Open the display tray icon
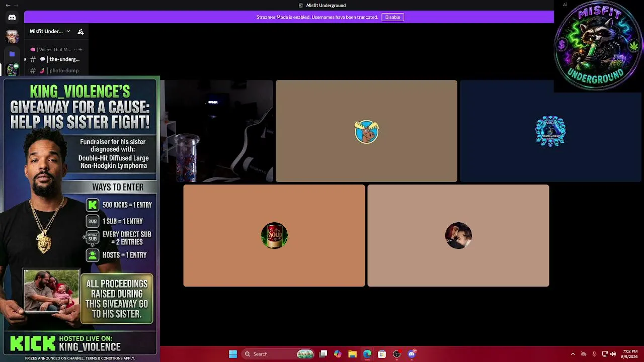The height and width of the screenshot is (362, 644). click(605, 354)
